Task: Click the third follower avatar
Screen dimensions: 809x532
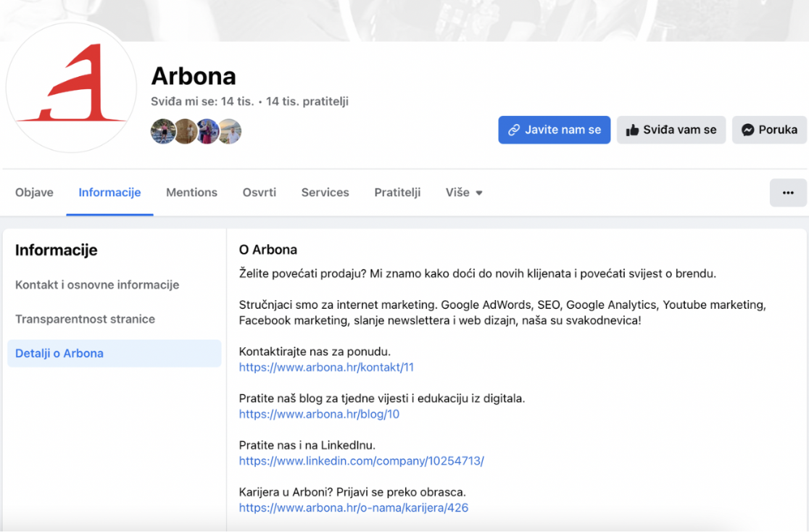Action: click(x=207, y=131)
